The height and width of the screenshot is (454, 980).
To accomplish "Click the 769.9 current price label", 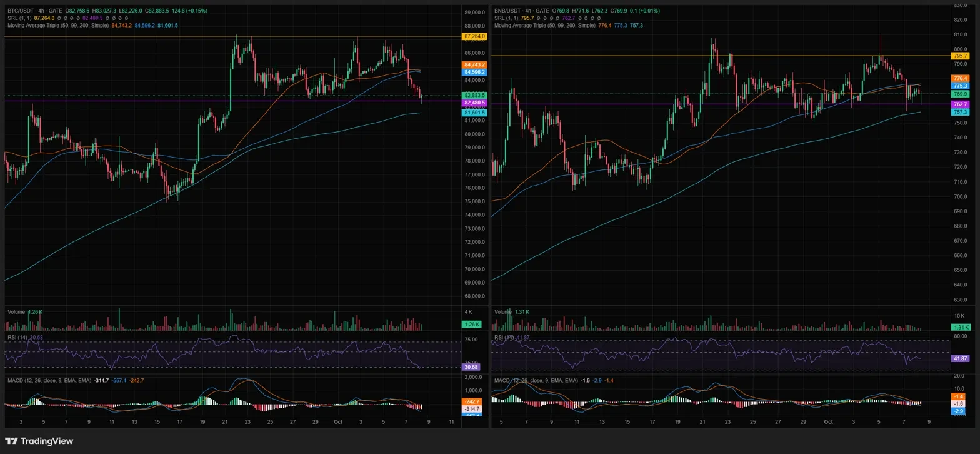I will (959, 94).
